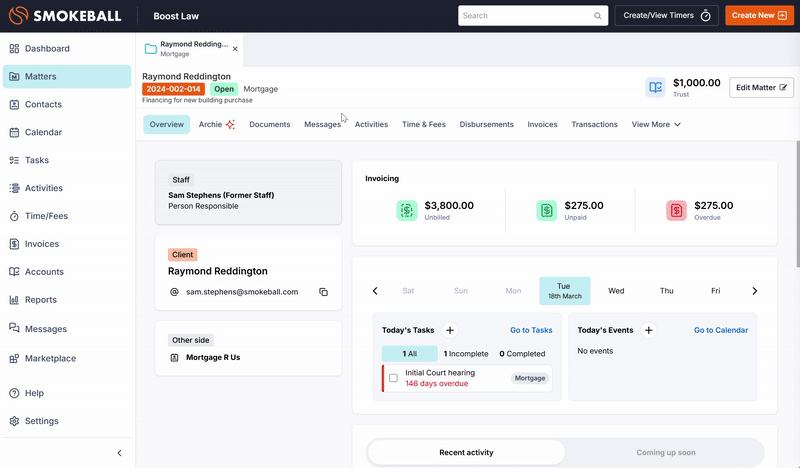Select Fri in the calendar strip
Screen dimensions: 800x468
(x=716, y=291)
